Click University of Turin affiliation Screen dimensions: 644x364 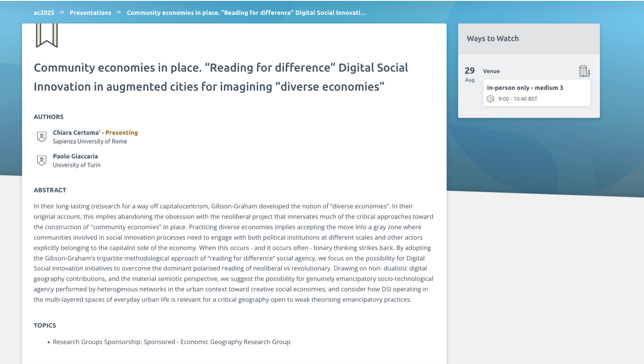(x=76, y=165)
